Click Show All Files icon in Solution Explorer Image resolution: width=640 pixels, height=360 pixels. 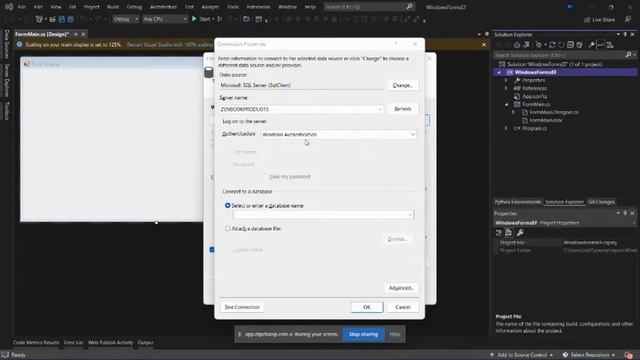click(x=579, y=45)
